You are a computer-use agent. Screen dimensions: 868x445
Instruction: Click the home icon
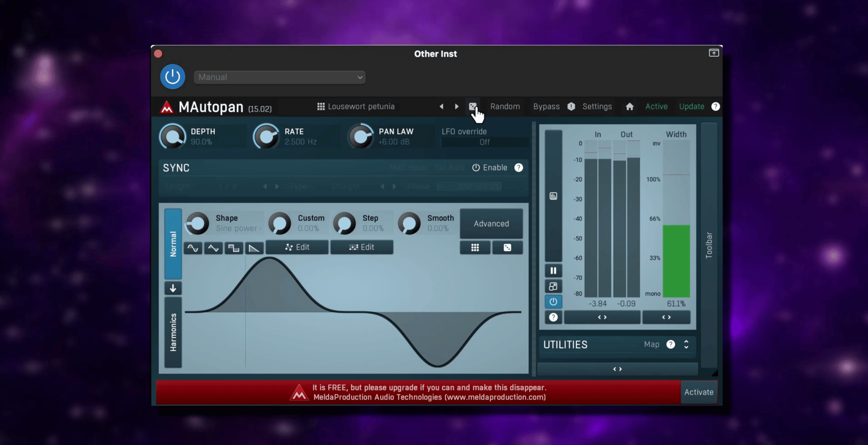point(629,107)
